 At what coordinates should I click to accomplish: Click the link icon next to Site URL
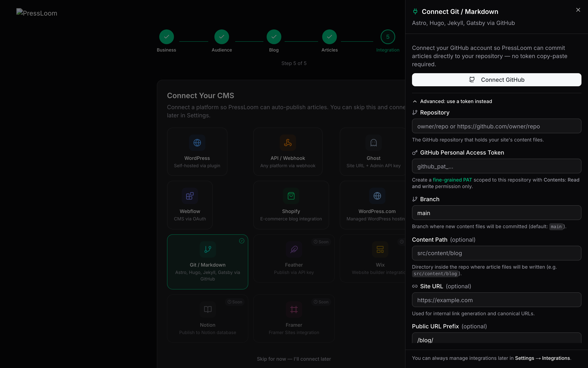(x=415, y=286)
